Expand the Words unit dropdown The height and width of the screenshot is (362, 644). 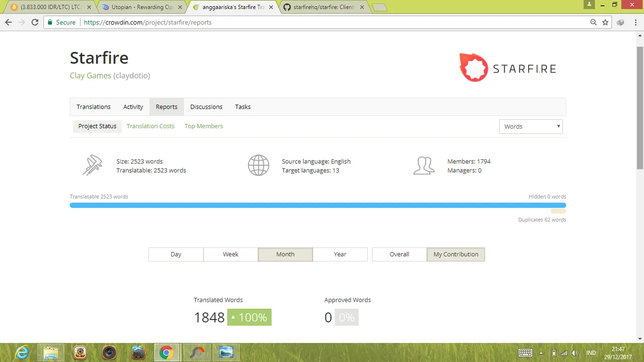531,127
